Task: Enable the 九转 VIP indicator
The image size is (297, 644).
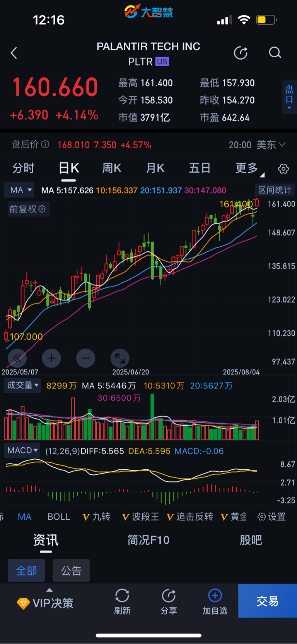Action: tap(97, 517)
